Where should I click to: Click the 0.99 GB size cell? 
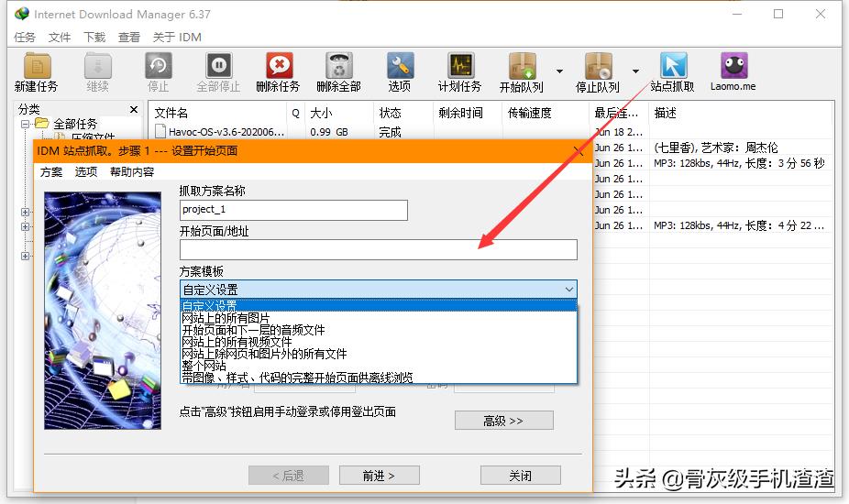pos(329,132)
